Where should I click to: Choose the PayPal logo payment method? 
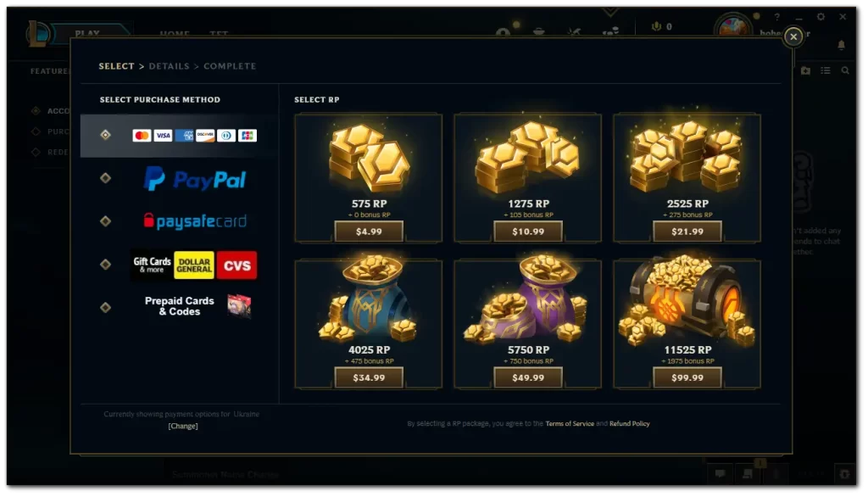[194, 179]
